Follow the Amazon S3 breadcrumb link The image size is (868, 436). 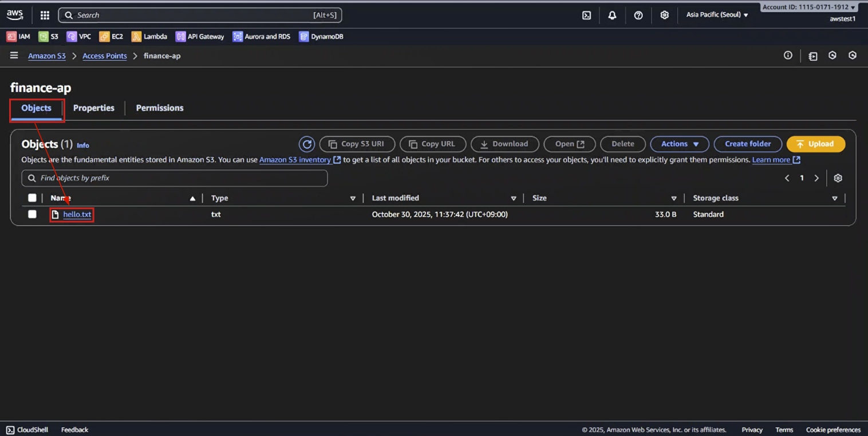[47, 56]
